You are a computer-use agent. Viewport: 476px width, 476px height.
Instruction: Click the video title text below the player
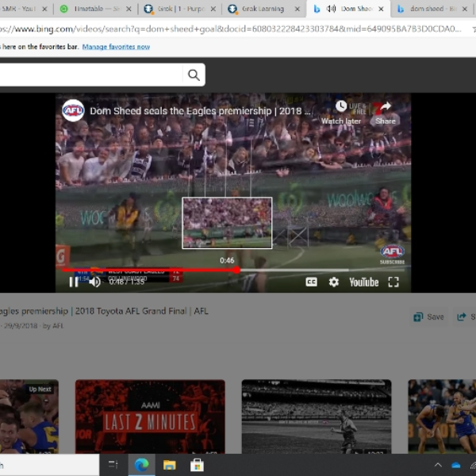(104, 311)
